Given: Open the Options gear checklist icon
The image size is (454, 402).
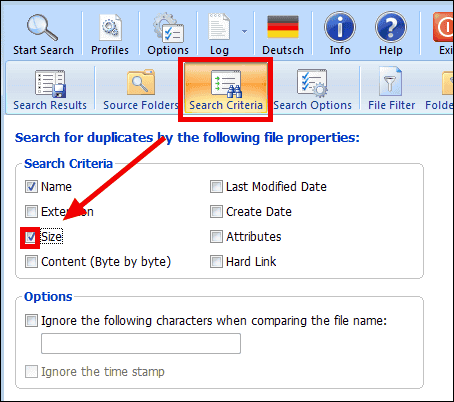Looking at the screenshot, I should [168, 28].
